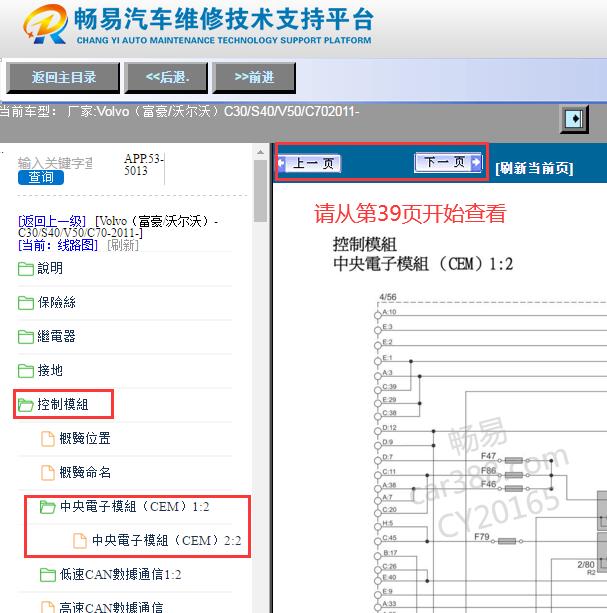607x613 pixels.
Task: Click the 2/80 relay label
Action: [x=586, y=565]
